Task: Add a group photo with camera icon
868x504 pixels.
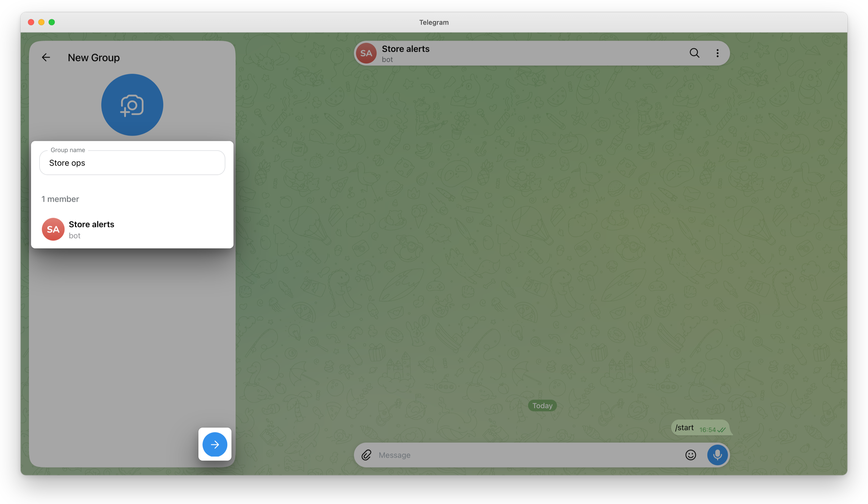Action: (132, 105)
